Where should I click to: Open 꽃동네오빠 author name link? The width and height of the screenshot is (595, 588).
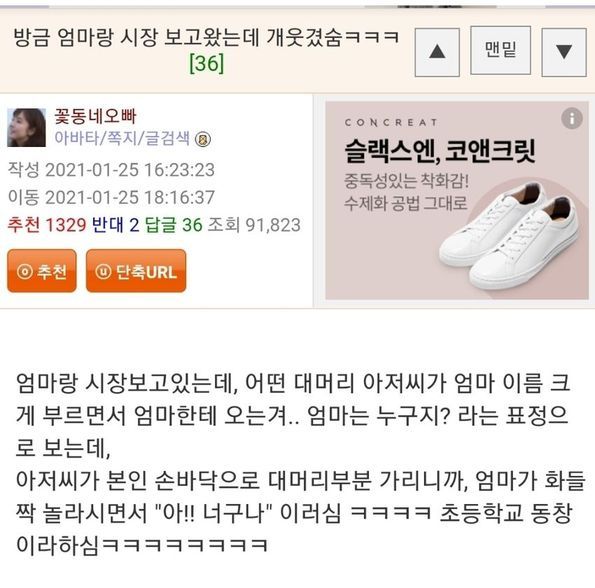click(95, 116)
